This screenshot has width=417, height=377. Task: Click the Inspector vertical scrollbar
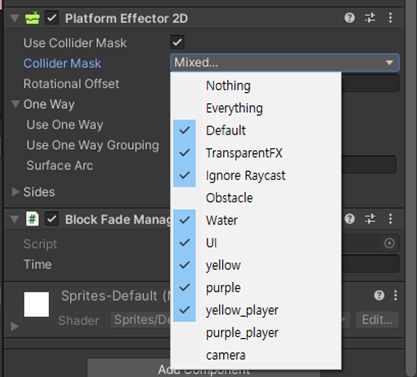[411, 188]
